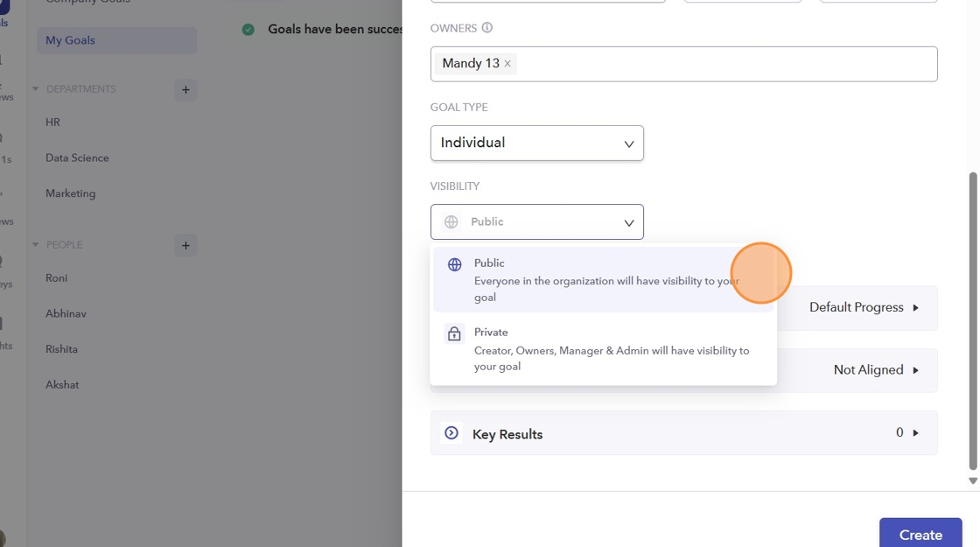The width and height of the screenshot is (980, 547).
Task: Add a new person with plus icon
Action: [x=185, y=245]
